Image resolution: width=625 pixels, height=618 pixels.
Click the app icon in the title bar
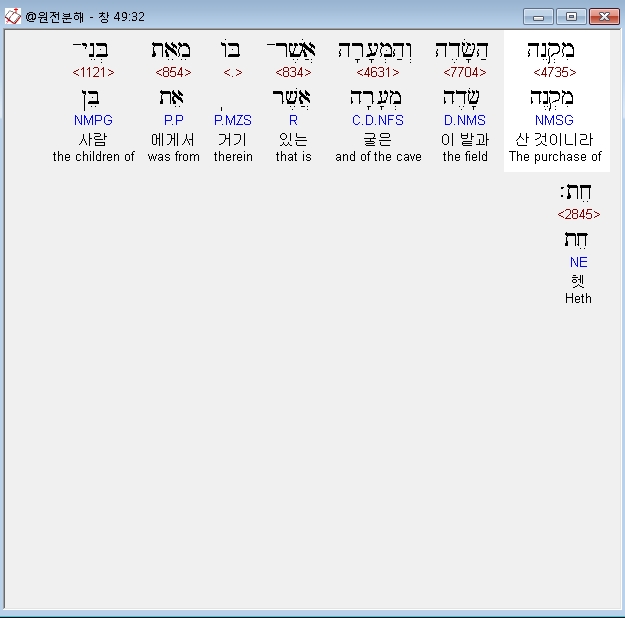[12, 16]
